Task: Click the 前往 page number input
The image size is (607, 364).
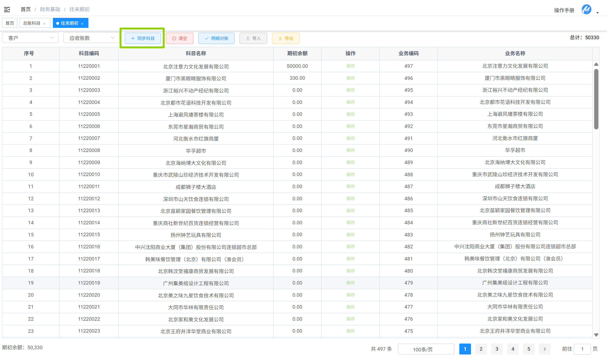Action: [582, 349]
